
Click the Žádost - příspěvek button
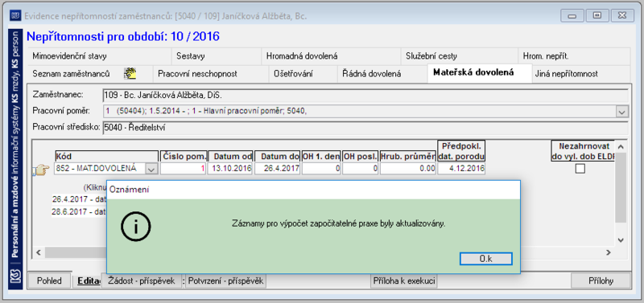(x=142, y=280)
